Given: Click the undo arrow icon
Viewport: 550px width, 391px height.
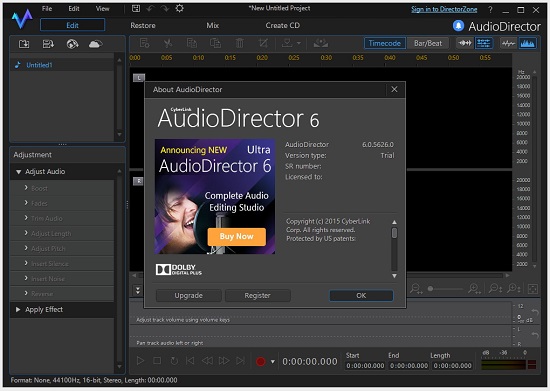Looking at the screenshot, I should [150, 8].
